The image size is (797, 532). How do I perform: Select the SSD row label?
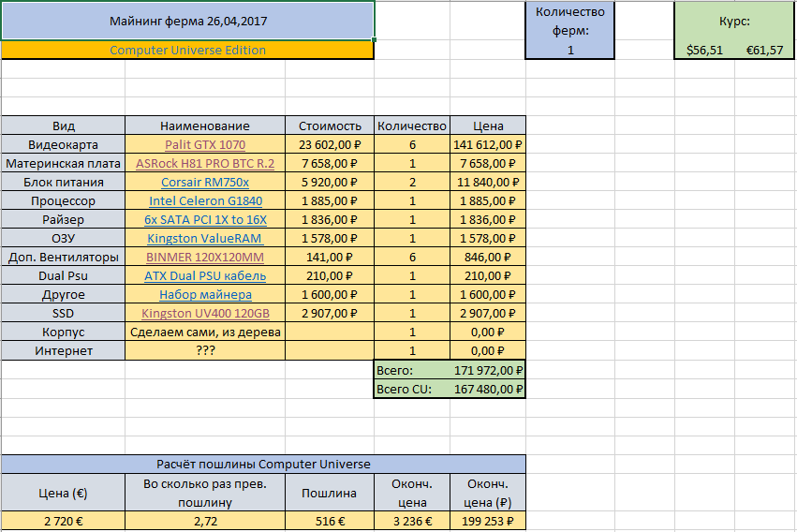click(x=63, y=314)
